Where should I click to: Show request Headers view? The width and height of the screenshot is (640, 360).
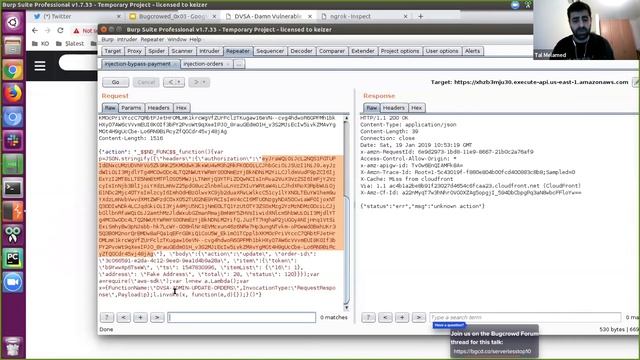coord(158,108)
